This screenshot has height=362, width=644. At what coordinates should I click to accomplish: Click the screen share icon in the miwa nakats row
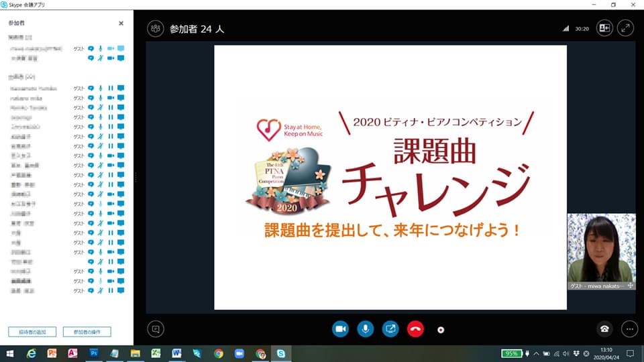pos(121,48)
